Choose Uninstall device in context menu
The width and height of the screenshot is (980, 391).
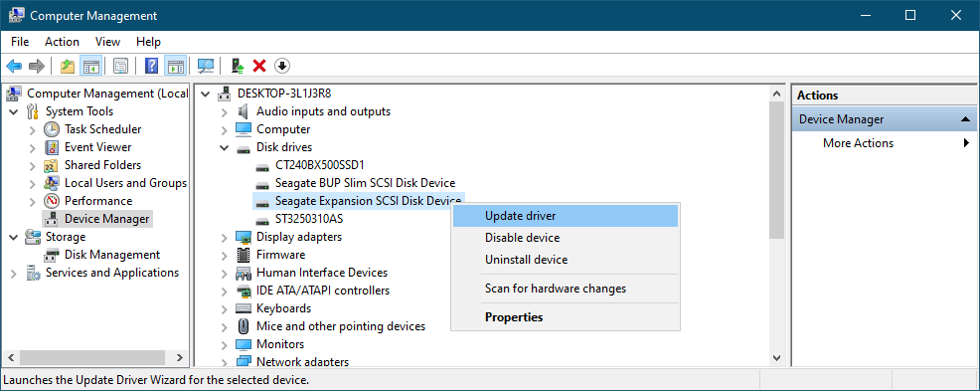coord(565,260)
